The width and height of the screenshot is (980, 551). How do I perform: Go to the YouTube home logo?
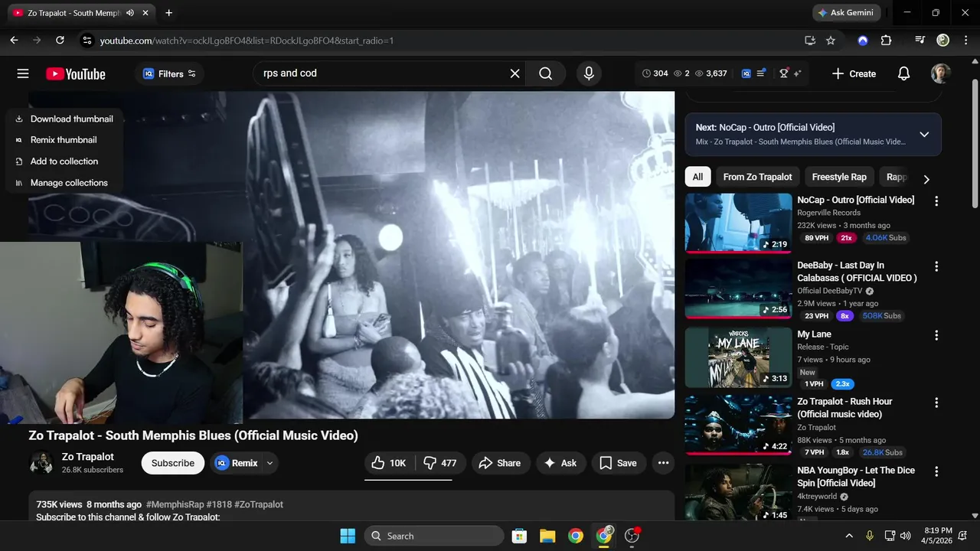(75, 73)
